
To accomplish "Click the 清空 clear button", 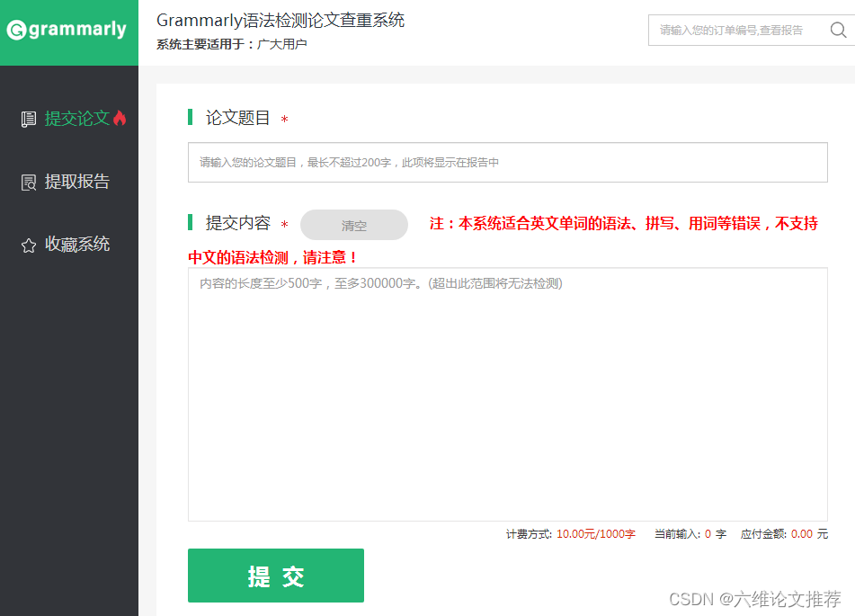I will [354, 225].
